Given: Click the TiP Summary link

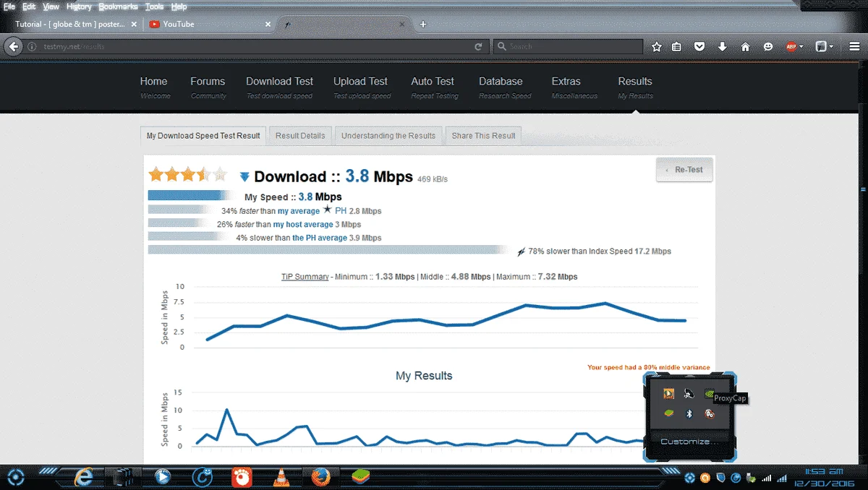Looking at the screenshot, I should point(305,277).
